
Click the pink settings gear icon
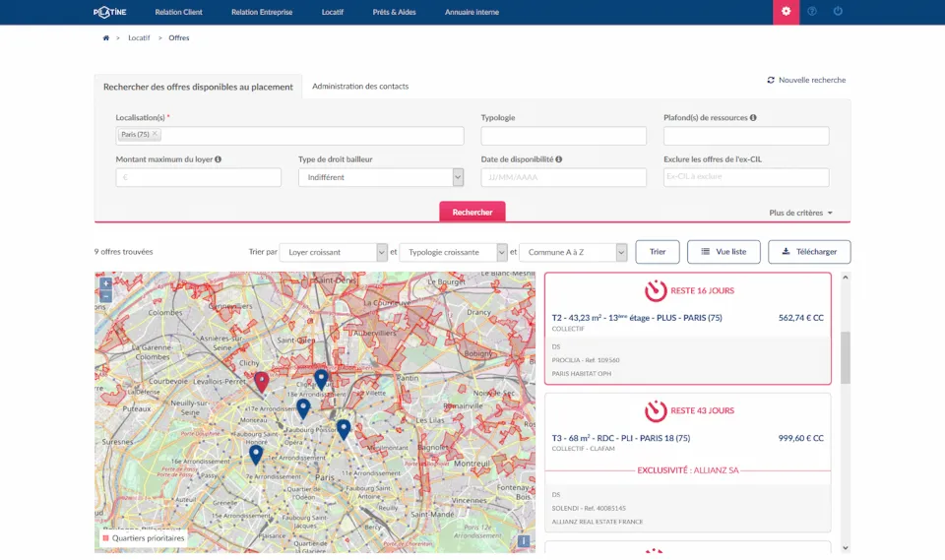pyautogui.click(x=786, y=12)
